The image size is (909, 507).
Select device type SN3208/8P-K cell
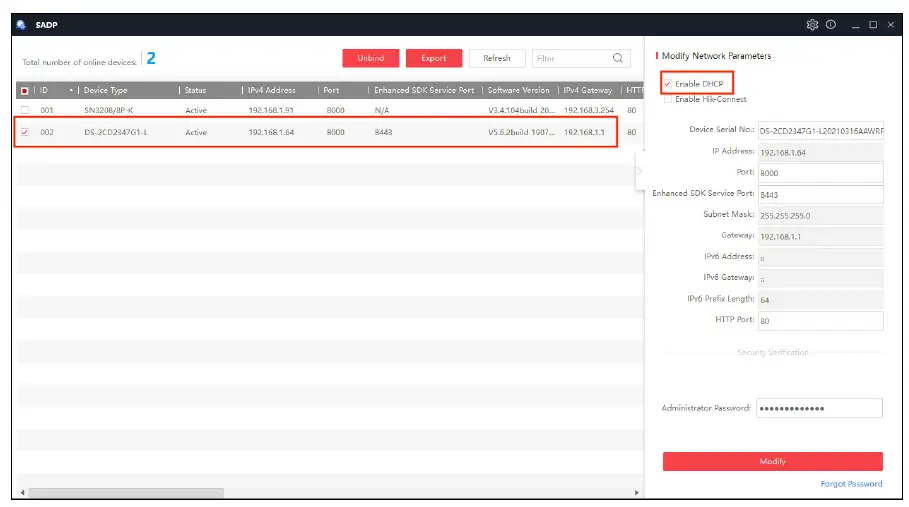coord(108,110)
